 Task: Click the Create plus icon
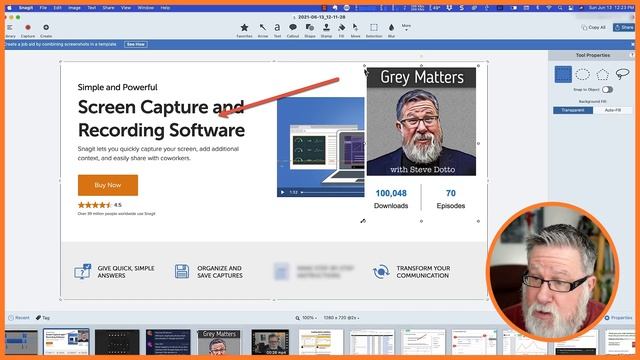(46, 28)
